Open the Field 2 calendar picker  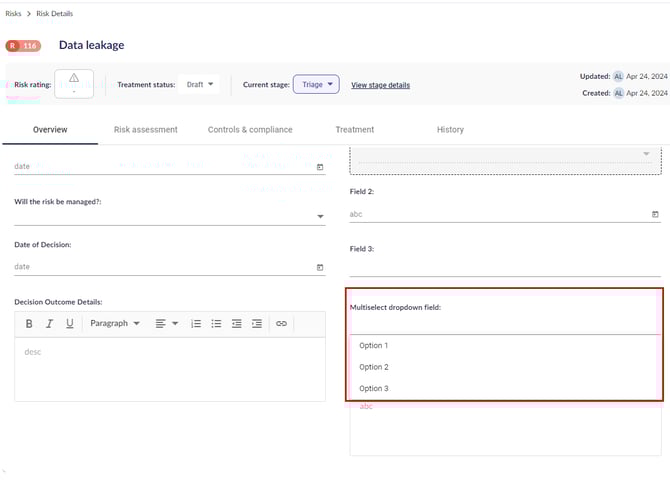tap(655, 214)
